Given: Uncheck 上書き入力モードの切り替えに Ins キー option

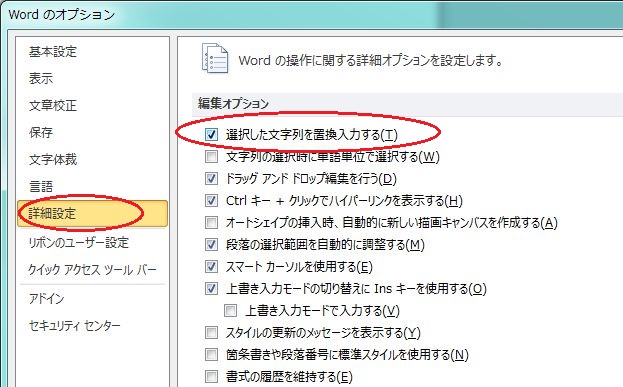Looking at the screenshot, I should [x=211, y=288].
